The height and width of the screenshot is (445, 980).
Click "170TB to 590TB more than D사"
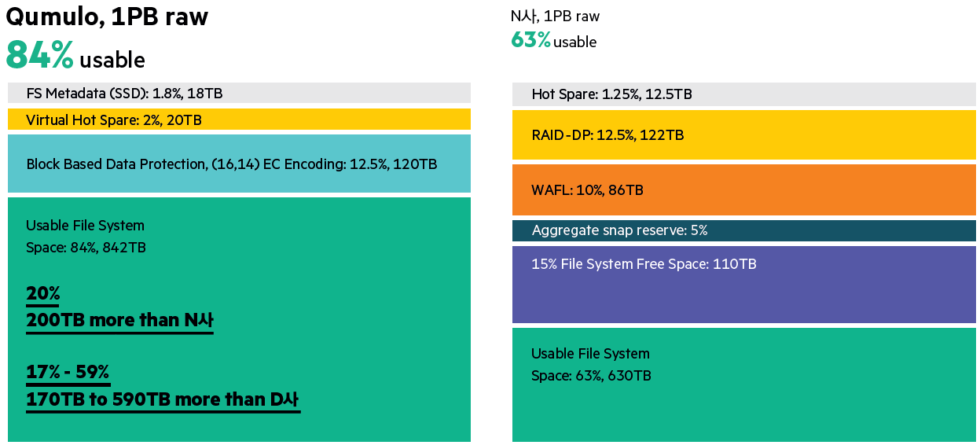coord(163,399)
